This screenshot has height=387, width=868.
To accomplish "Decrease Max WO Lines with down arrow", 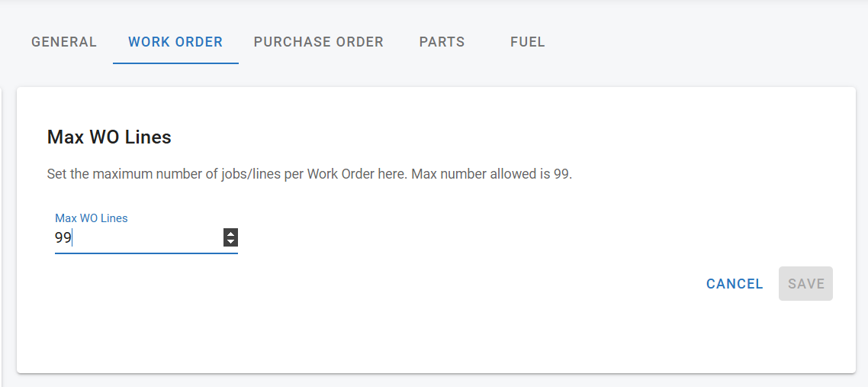I will (x=230, y=242).
